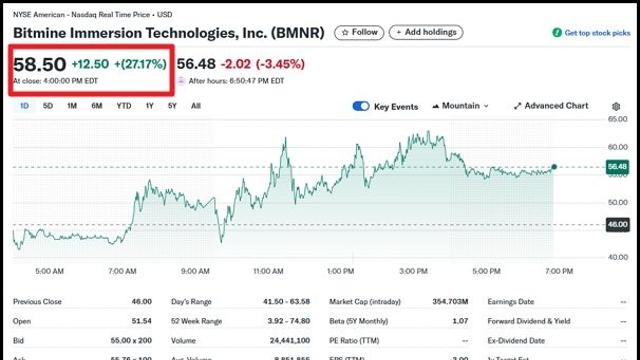Click 52 Week Range value 3.92 - 74.80
Screen dimensions: 640x360
click(x=289, y=321)
